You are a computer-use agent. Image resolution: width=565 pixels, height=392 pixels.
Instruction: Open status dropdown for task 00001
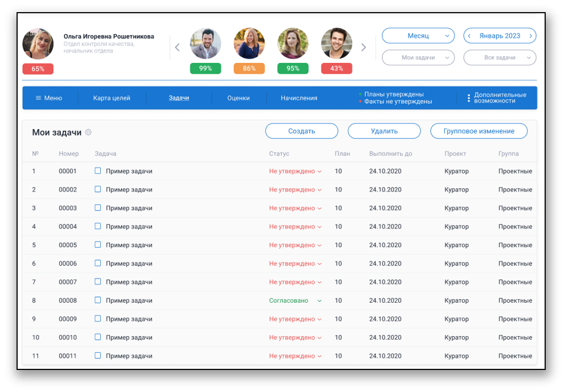click(295, 171)
